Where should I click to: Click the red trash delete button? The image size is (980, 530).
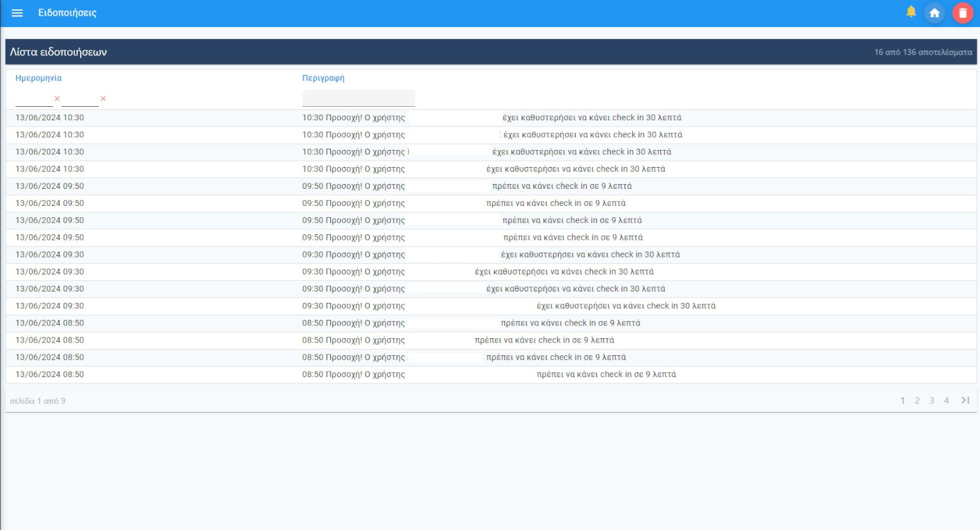962,13
